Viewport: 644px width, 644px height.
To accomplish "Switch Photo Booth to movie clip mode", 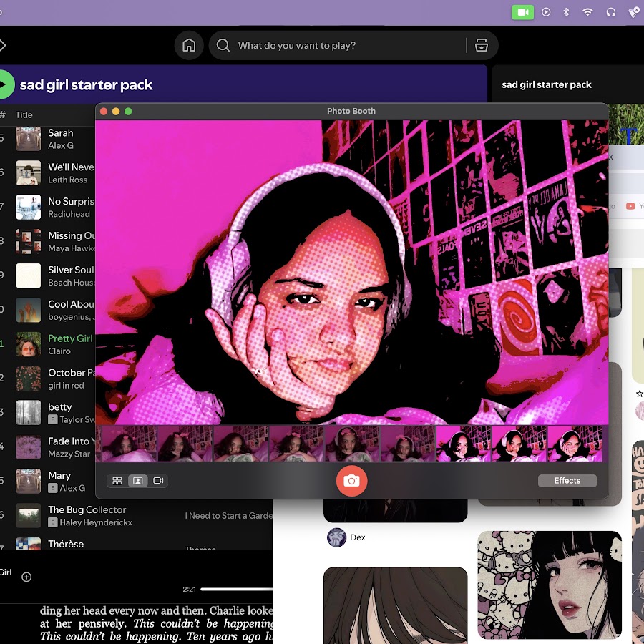I will [x=158, y=481].
